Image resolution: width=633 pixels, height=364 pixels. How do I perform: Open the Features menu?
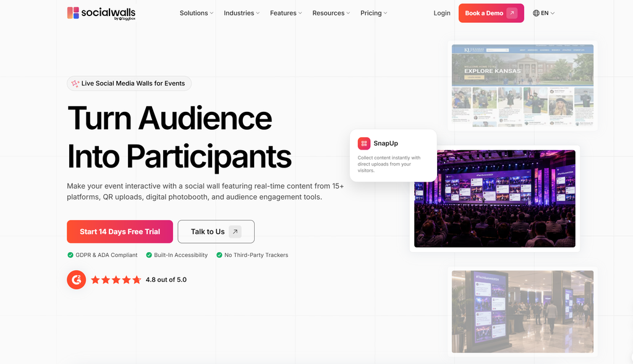(x=286, y=13)
